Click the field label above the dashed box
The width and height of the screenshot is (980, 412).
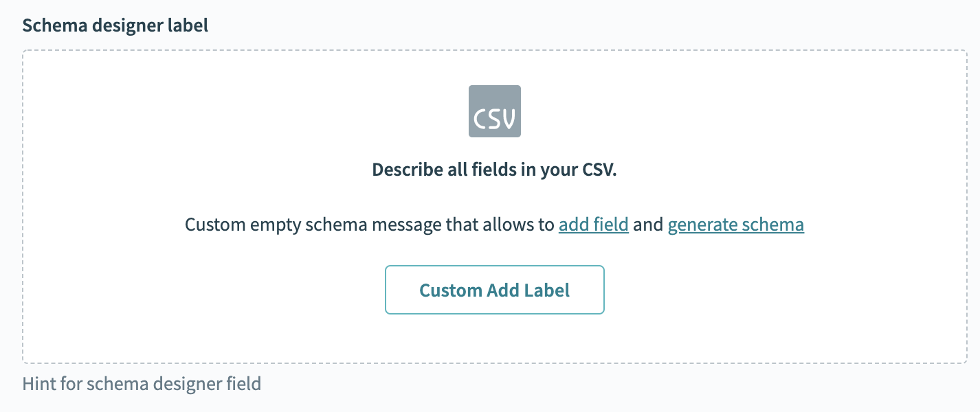click(x=115, y=26)
